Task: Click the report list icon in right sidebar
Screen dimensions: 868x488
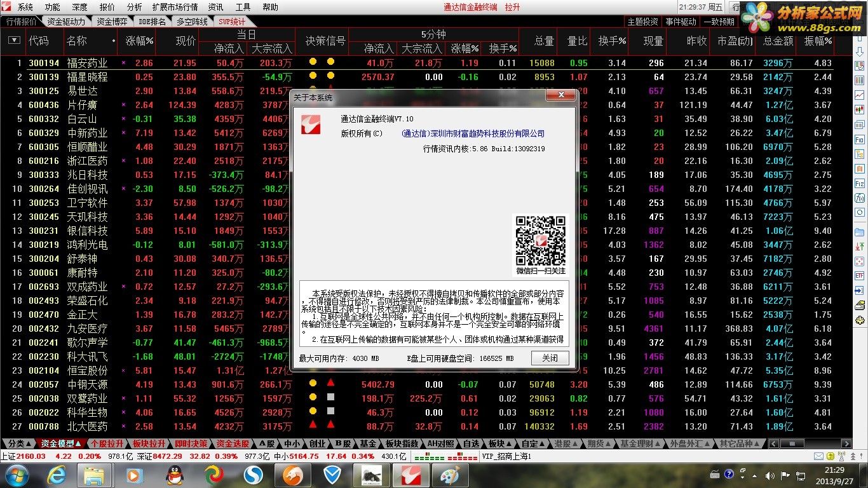Action: click(859, 66)
